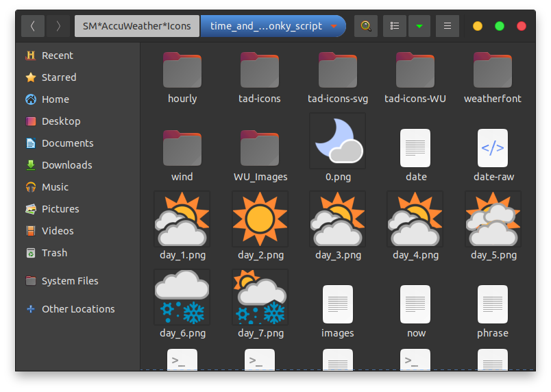Select the tad-icons folder
The width and height of the screenshot is (551, 392).
260,70
